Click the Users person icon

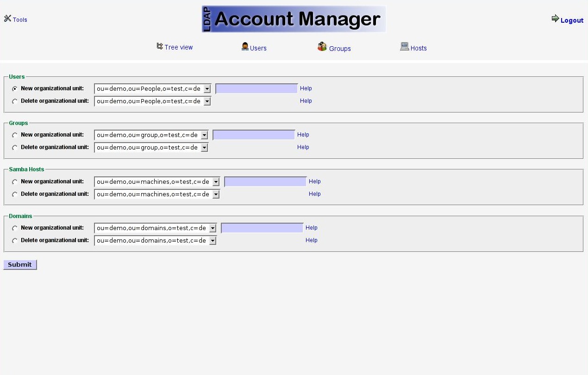245,47
